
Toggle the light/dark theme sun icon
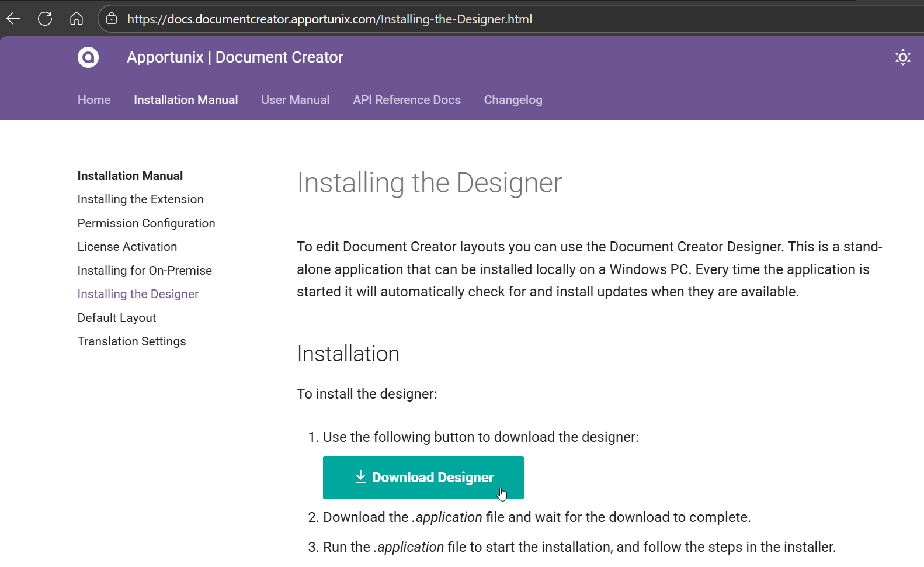902,57
